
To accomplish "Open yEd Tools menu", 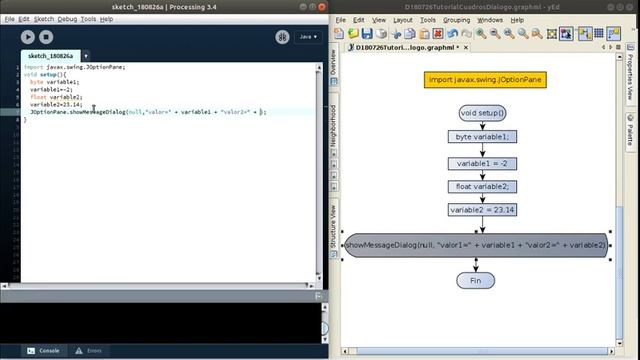I will tap(428, 20).
